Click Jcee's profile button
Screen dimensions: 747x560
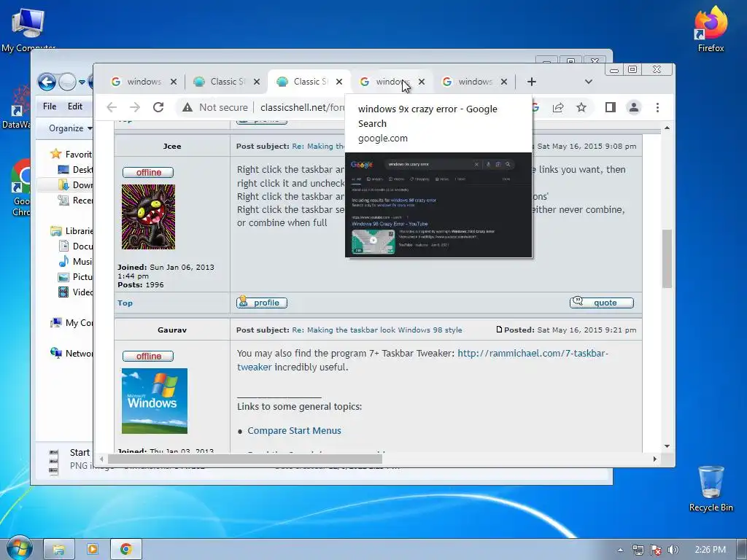[x=262, y=303]
